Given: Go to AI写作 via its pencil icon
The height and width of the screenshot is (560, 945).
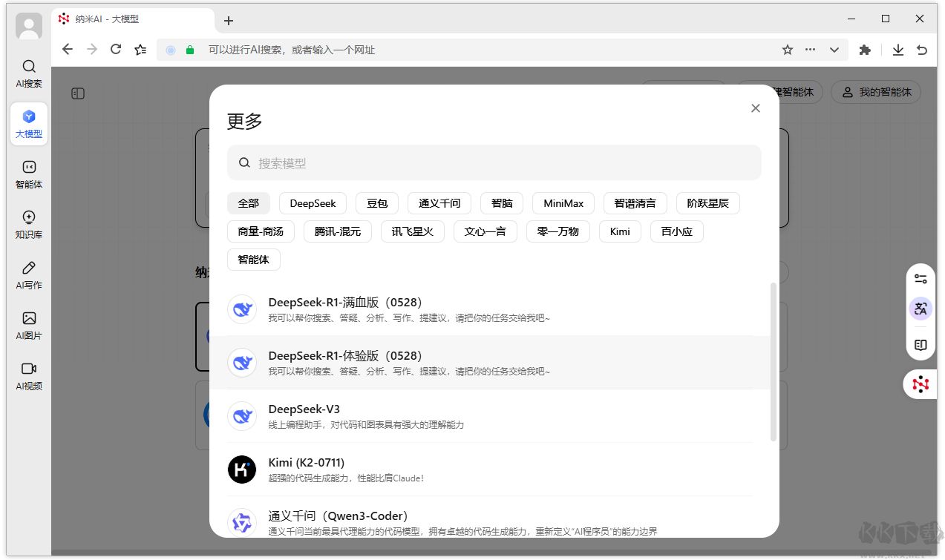Looking at the screenshot, I should [28, 275].
